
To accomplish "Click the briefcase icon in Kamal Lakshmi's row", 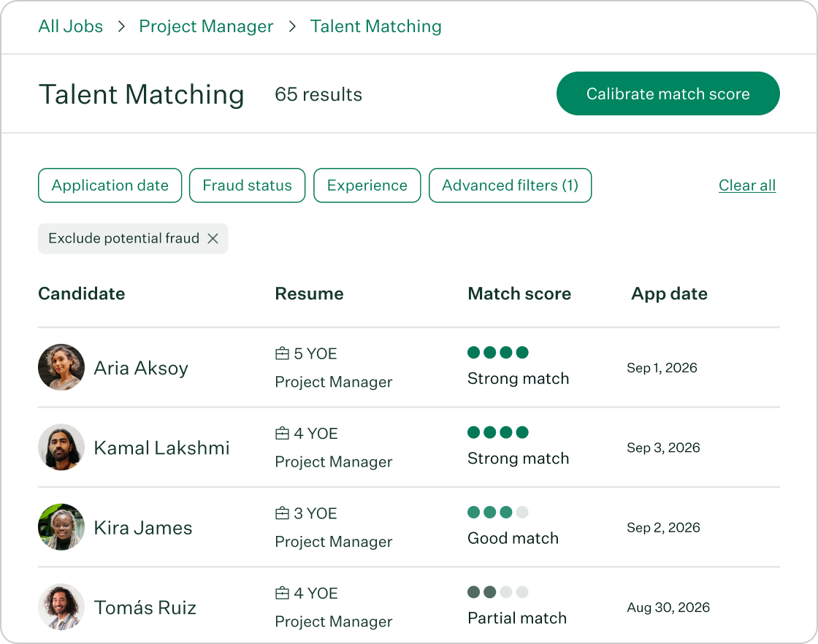I will [282, 433].
